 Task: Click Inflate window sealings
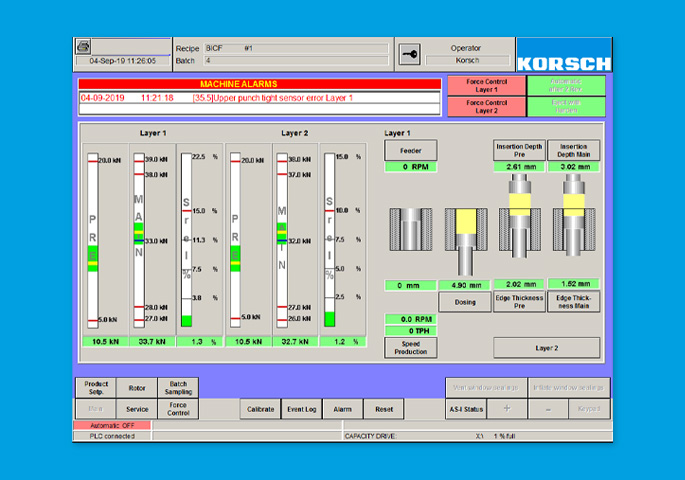(569, 388)
